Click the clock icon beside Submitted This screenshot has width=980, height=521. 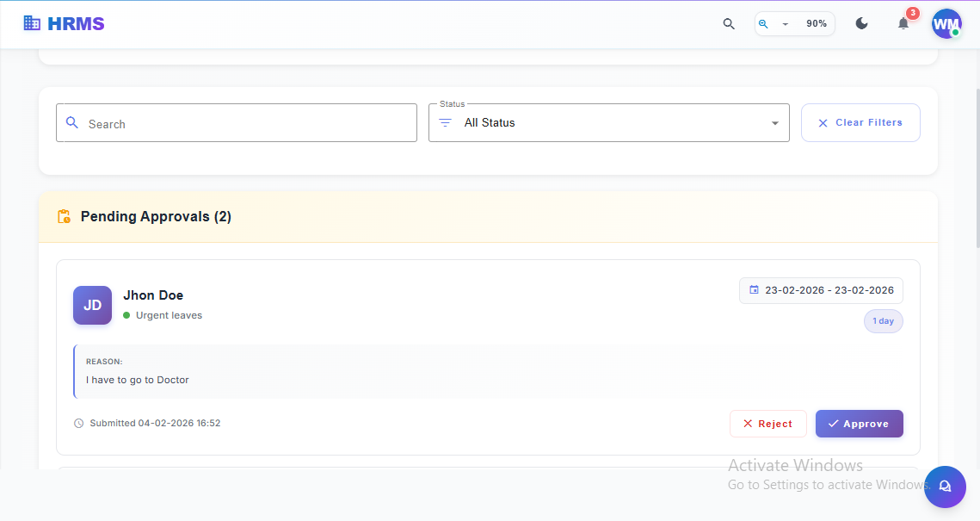point(79,424)
